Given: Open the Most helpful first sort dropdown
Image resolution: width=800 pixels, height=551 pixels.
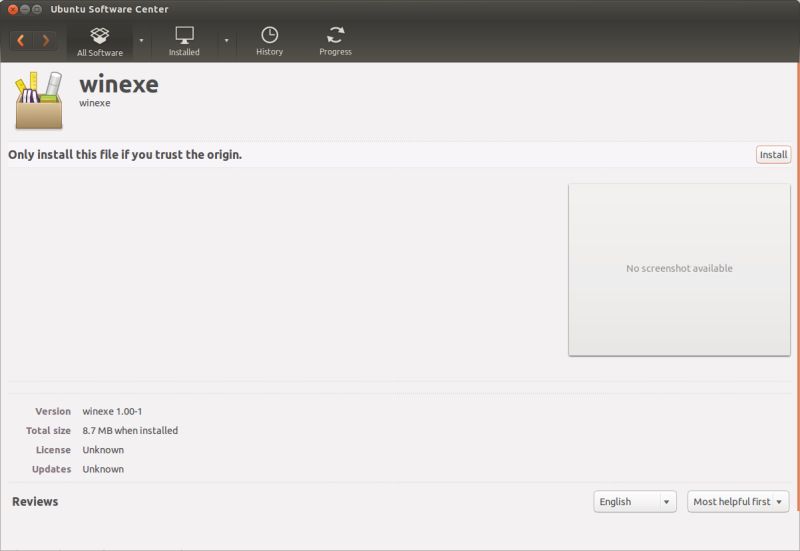Looking at the screenshot, I should [x=738, y=502].
